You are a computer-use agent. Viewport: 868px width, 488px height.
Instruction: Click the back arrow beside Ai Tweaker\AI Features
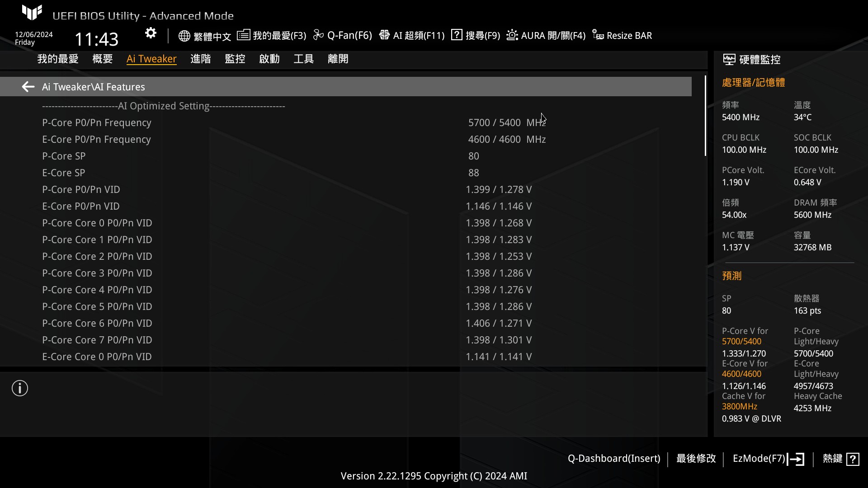[x=28, y=87]
